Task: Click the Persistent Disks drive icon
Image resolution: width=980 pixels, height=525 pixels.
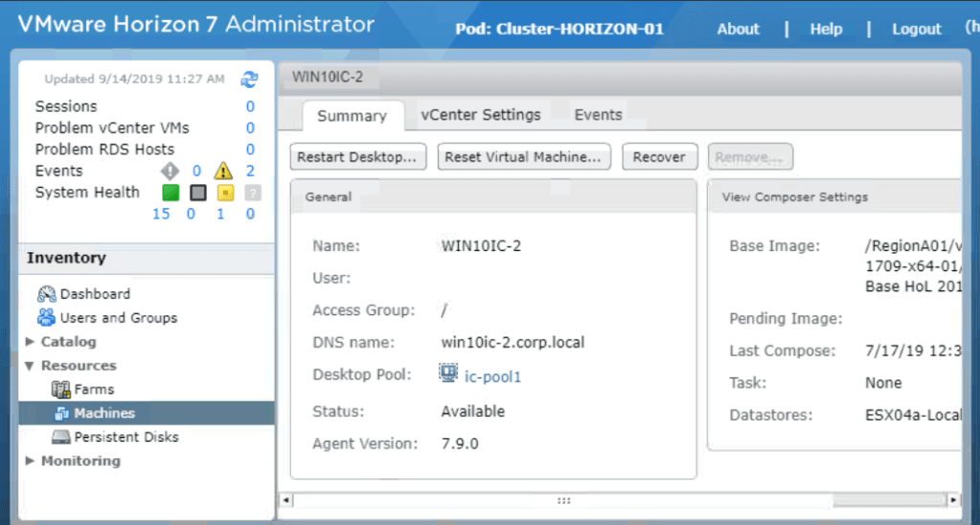Action: pyautogui.click(x=61, y=437)
